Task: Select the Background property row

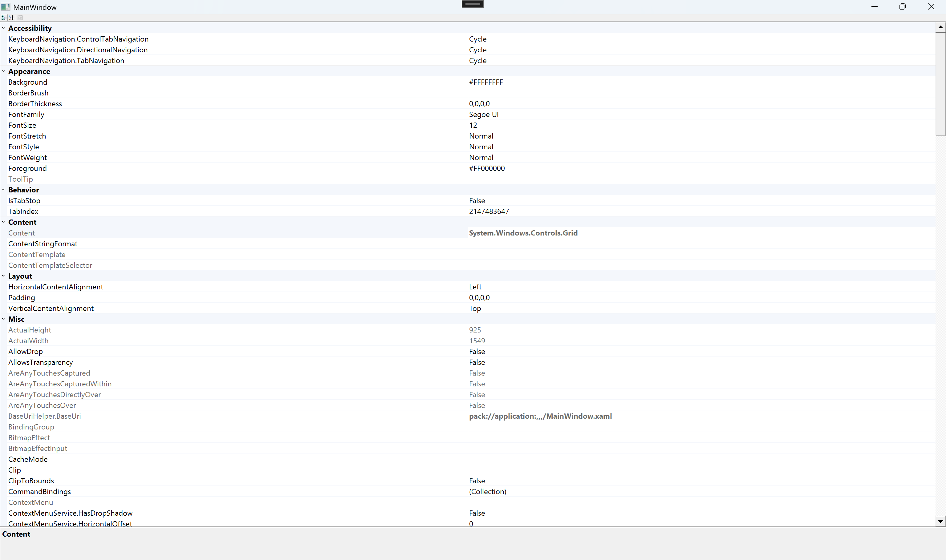Action: pyautogui.click(x=28, y=82)
